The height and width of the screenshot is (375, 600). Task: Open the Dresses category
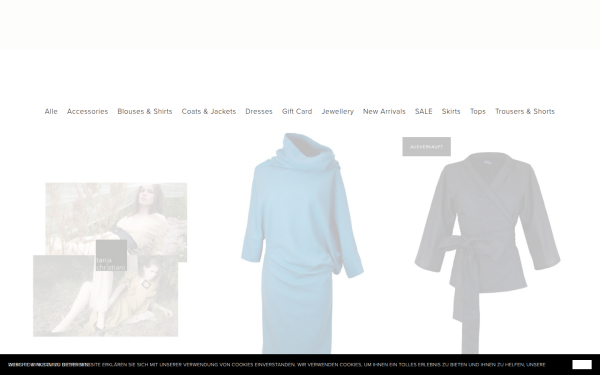point(259,111)
